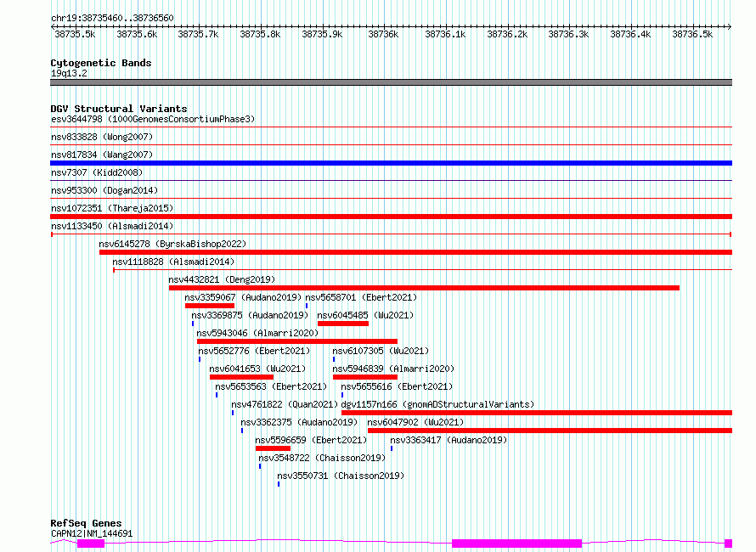Click the nsv4761822 (Quan2021) label
756x552 pixels.
[285, 404]
